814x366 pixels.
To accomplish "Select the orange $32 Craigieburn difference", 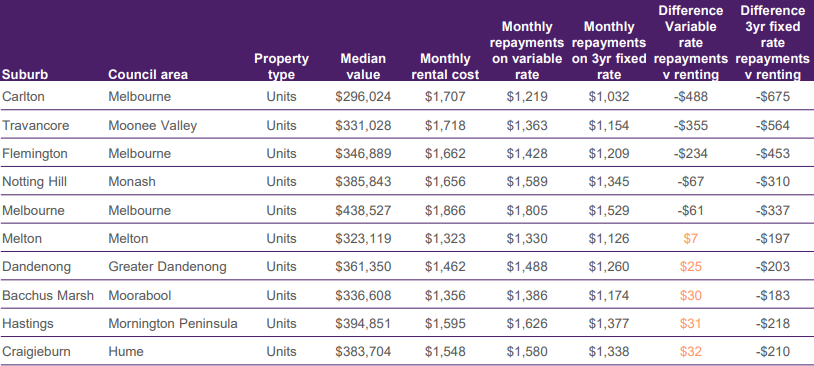I will (x=690, y=351).
